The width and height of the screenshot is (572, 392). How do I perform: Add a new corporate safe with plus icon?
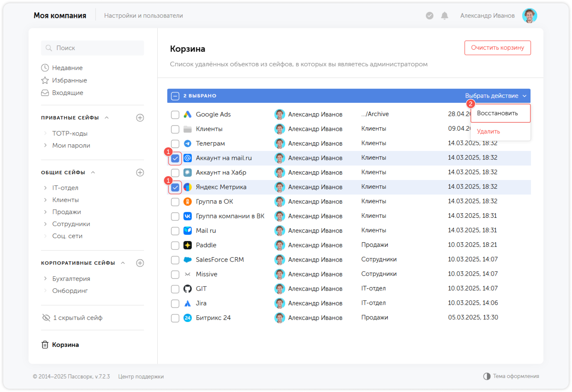(x=140, y=263)
